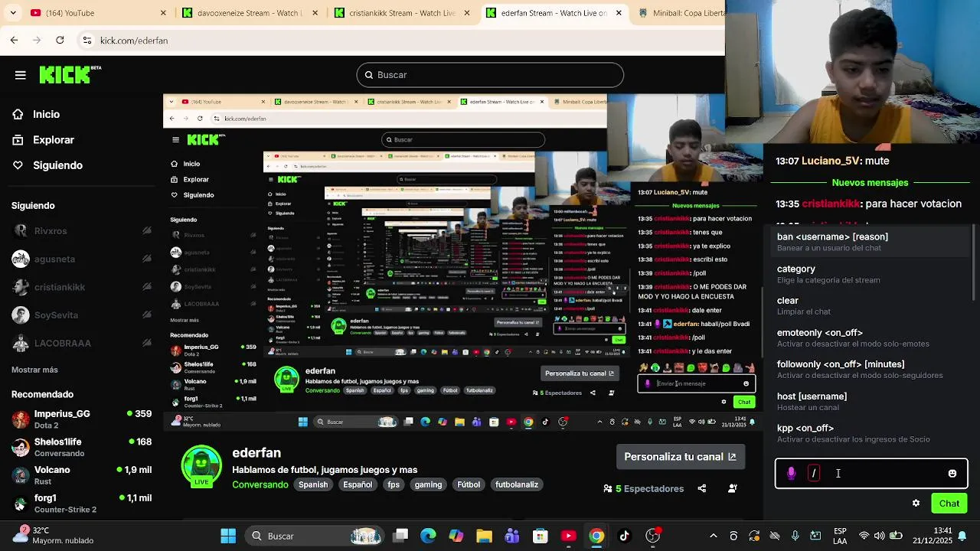Screen dimensions: 980x551
Task: Open the moderator tools icon beside share
Action: (x=732, y=488)
